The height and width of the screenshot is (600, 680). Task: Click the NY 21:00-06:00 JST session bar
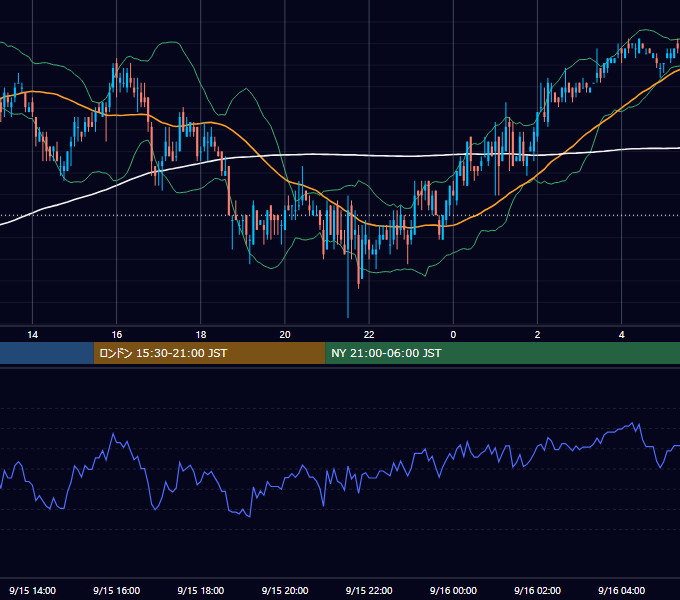pyautogui.click(x=502, y=353)
